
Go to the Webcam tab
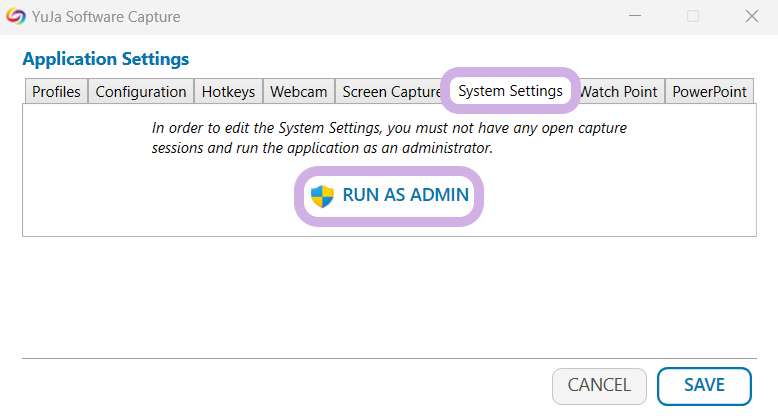click(x=298, y=91)
